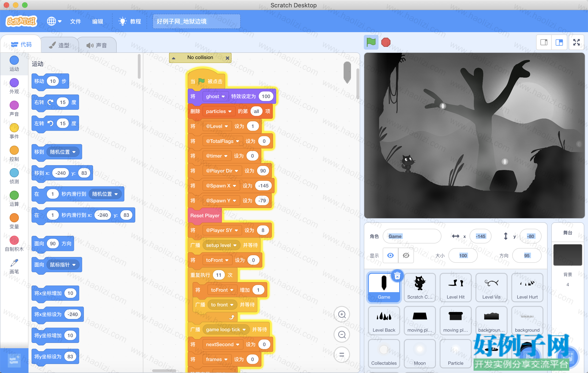Select the 自制积木 my blocks category
The width and height of the screenshot is (588, 373).
pos(14,244)
